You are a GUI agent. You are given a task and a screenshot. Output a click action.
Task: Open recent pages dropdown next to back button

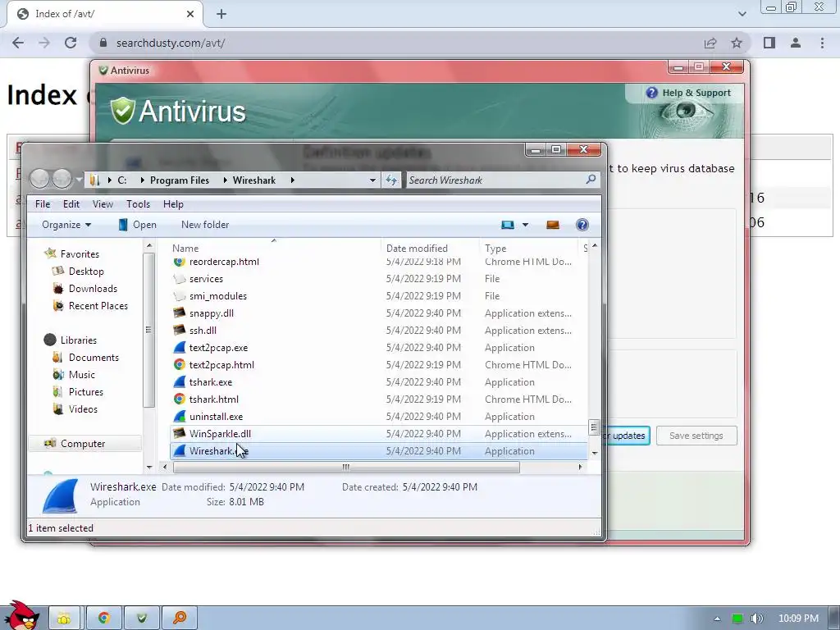point(79,179)
